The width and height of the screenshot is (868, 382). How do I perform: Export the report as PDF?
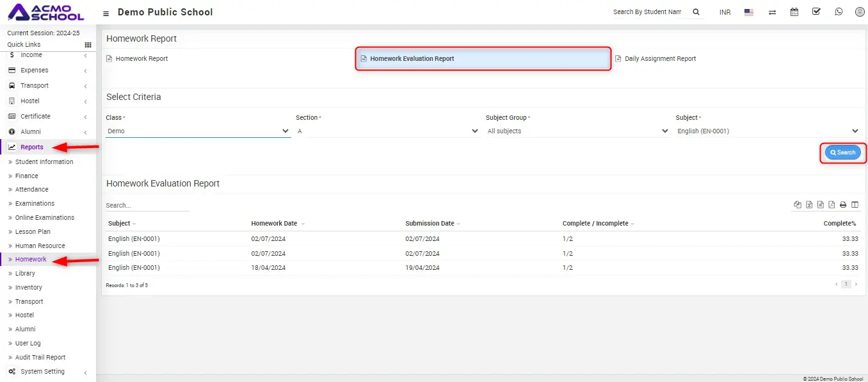pos(832,205)
